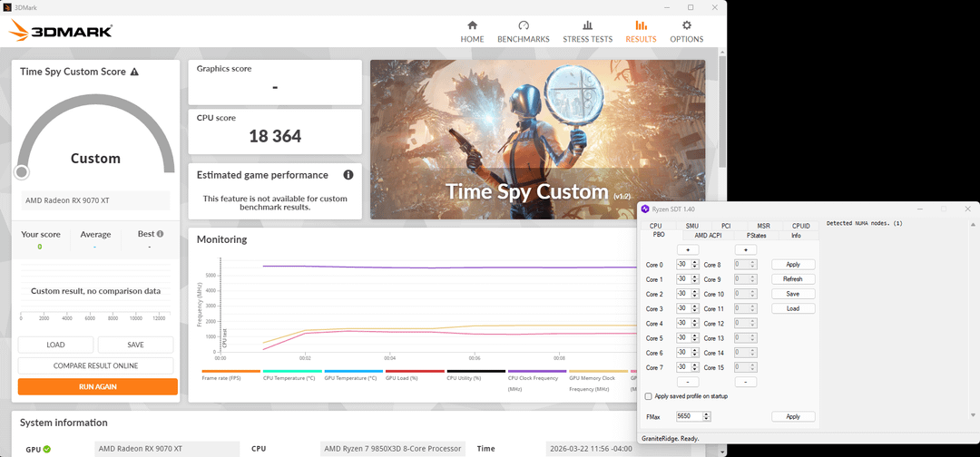
Task: Increase Core 0 offset with up arrow
Action: tap(695, 262)
